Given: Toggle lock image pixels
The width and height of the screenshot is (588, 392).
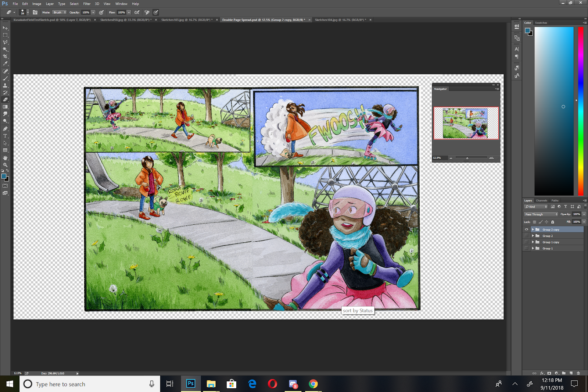Looking at the screenshot, I should 541,222.
